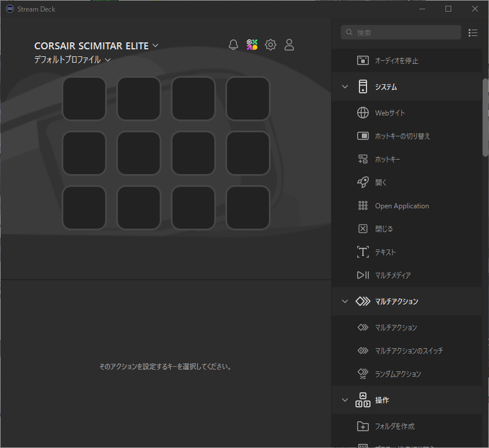
Task: Select the first key in bottom row
Action: coord(84,208)
